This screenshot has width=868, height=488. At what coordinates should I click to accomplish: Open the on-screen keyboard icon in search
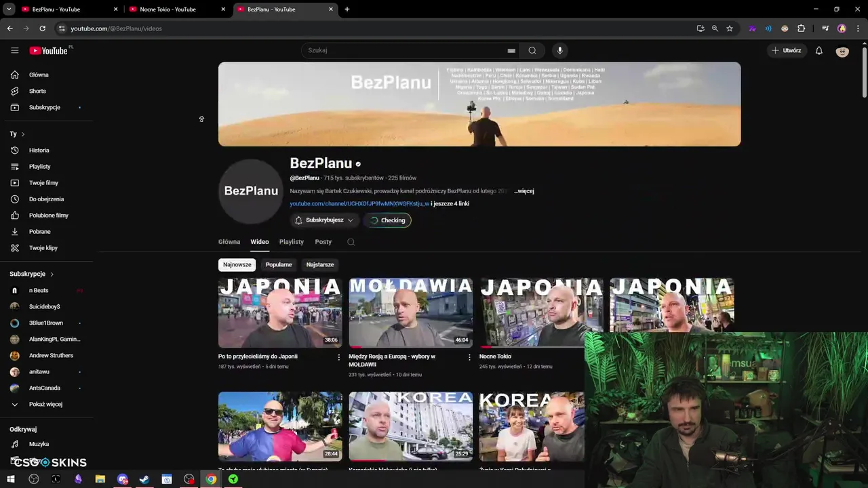click(511, 50)
